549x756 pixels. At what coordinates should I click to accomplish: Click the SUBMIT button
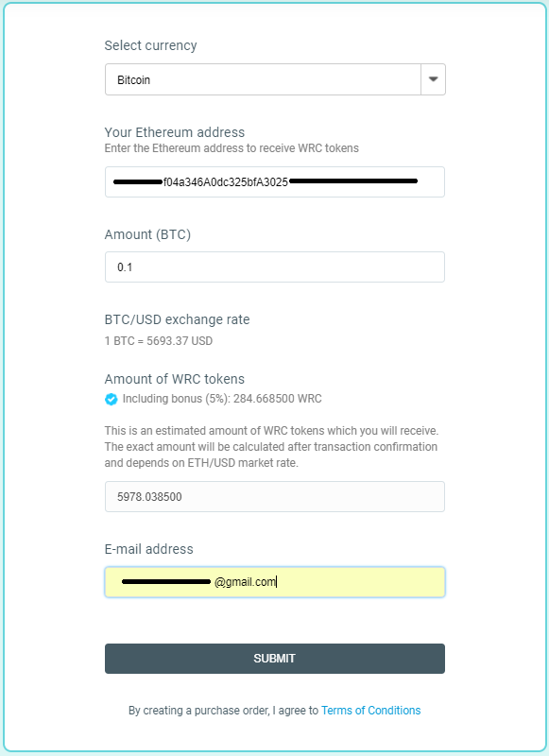275,659
